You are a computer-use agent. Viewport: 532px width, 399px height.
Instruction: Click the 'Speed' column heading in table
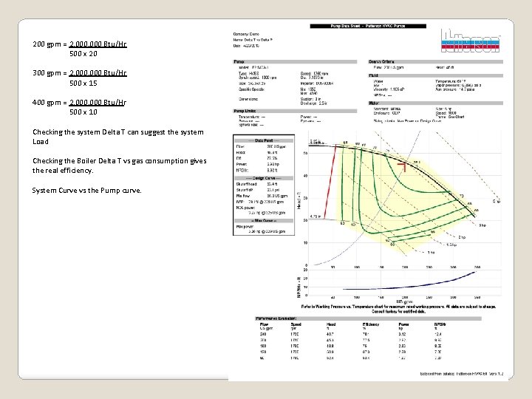(x=296, y=324)
